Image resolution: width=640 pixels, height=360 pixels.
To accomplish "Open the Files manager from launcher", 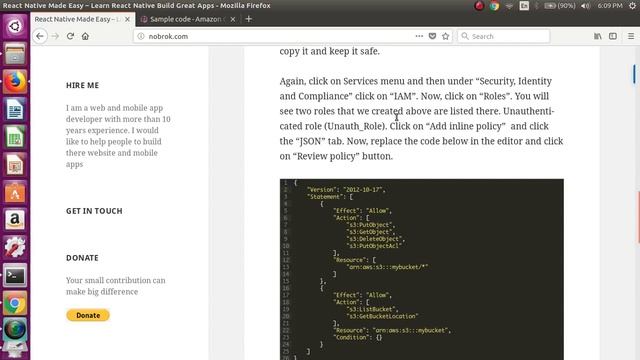I will click(15, 54).
